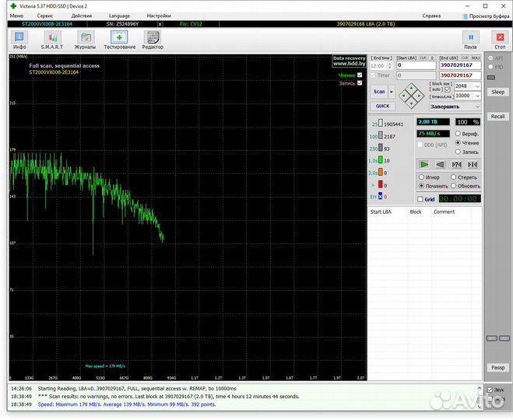
Task: Click the Start LBA input field
Action: pyautogui.click(x=416, y=65)
